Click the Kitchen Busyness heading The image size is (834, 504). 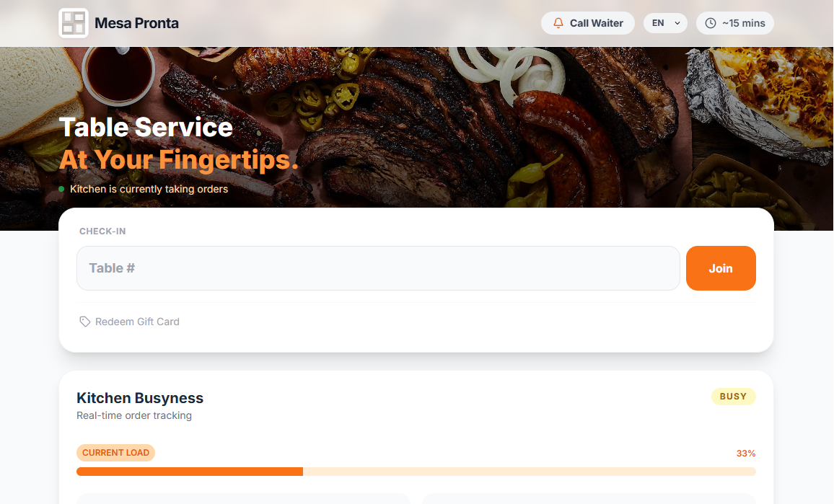[x=140, y=398]
